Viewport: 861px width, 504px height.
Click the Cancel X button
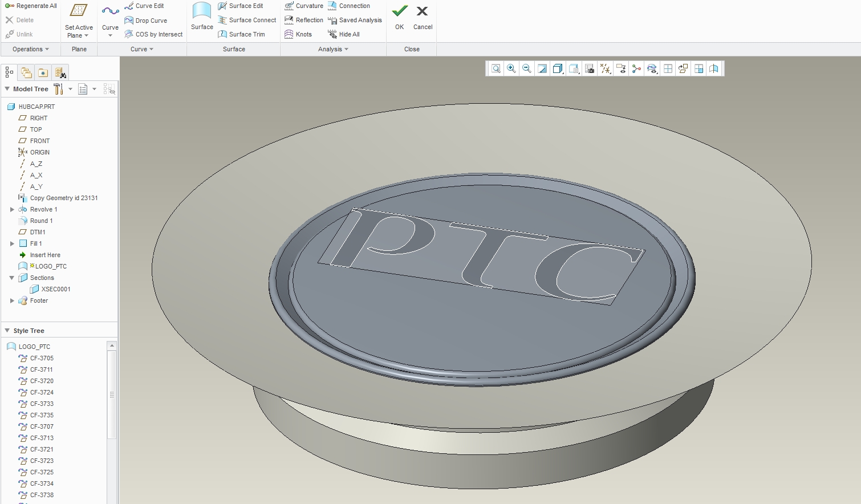click(x=423, y=17)
